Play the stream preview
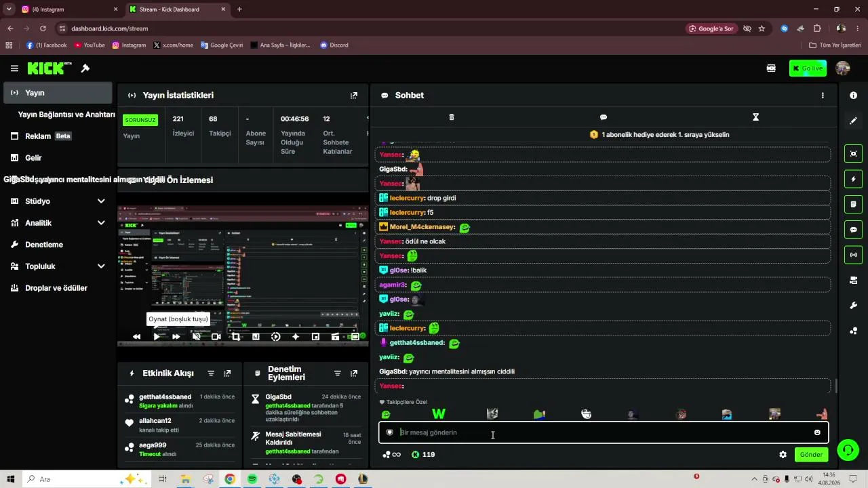The height and width of the screenshot is (488, 868). click(157, 336)
